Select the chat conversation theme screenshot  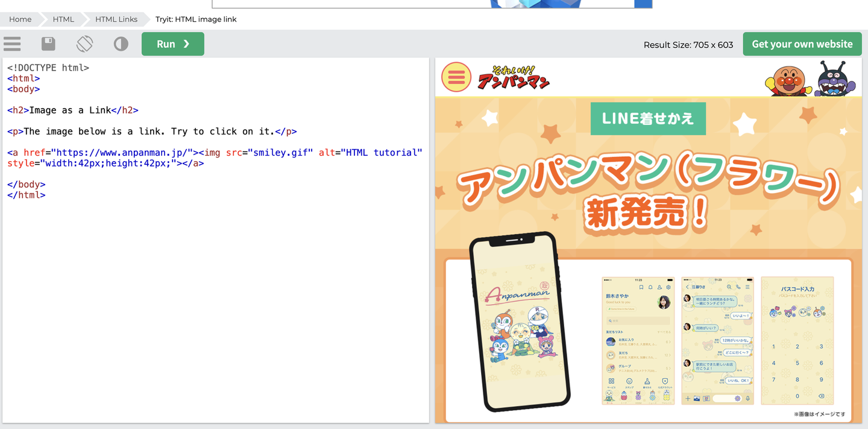(x=717, y=340)
